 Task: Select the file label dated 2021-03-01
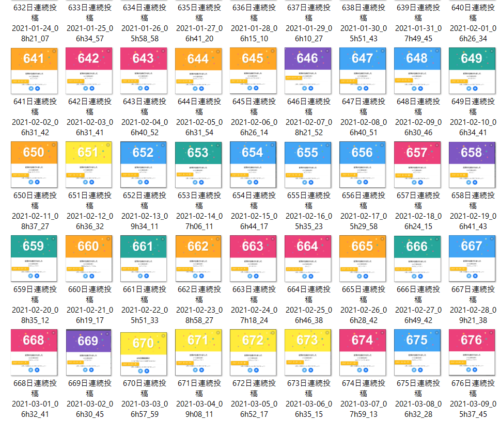coord(35,398)
